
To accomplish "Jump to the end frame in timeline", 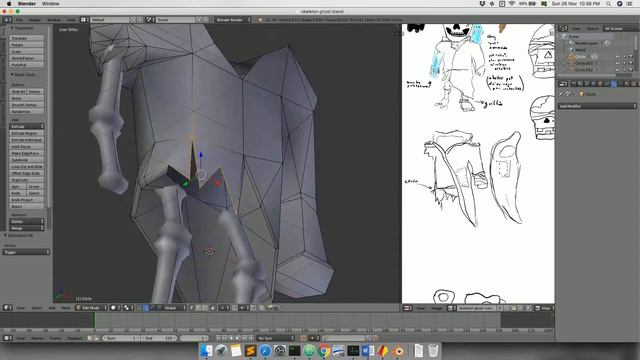I will 251,338.
